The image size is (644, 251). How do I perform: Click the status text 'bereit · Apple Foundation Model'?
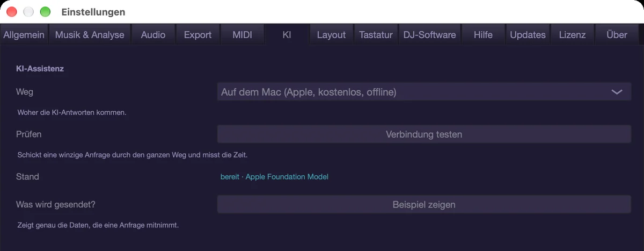click(274, 176)
